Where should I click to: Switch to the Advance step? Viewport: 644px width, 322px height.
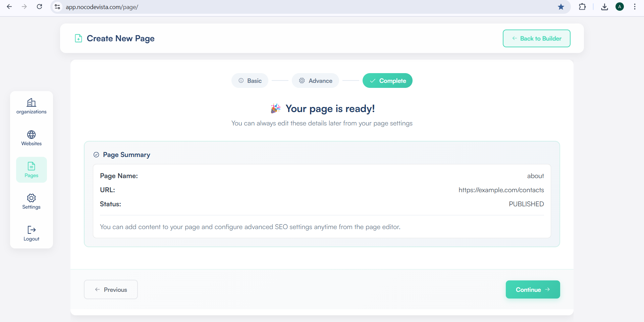tap(315, 81)
